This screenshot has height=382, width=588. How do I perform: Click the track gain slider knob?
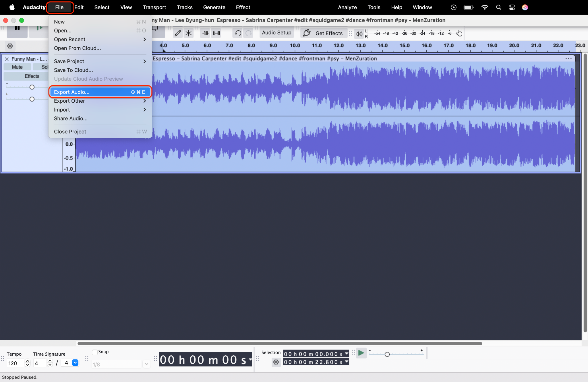(32, 87)
